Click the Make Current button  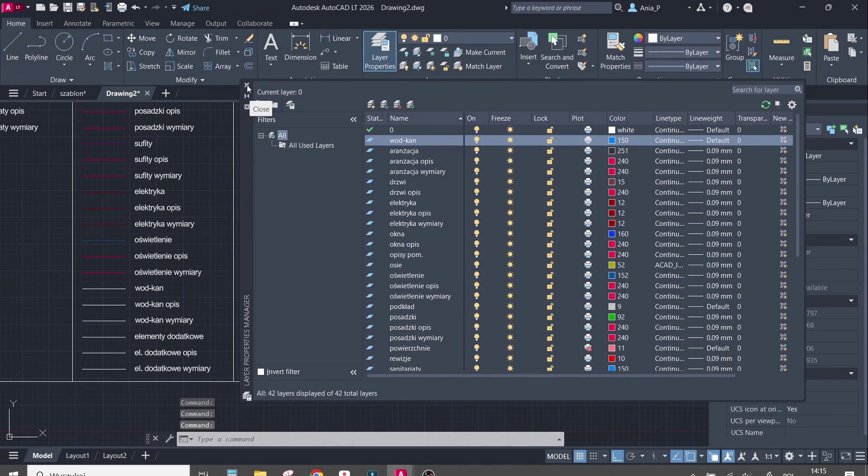480,52
